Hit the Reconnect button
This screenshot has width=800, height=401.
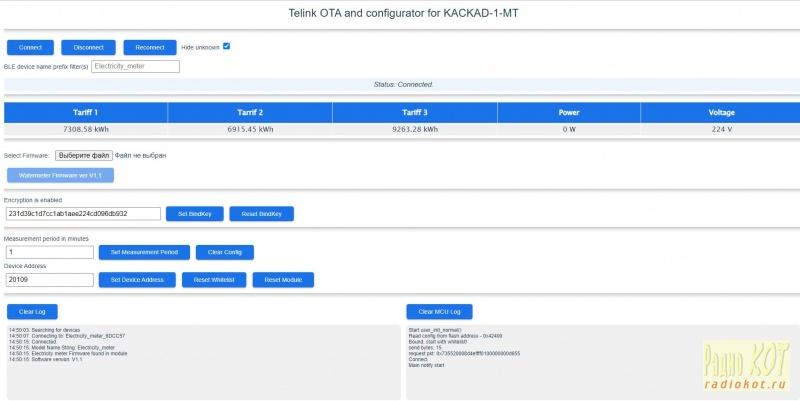click(150, 47)
